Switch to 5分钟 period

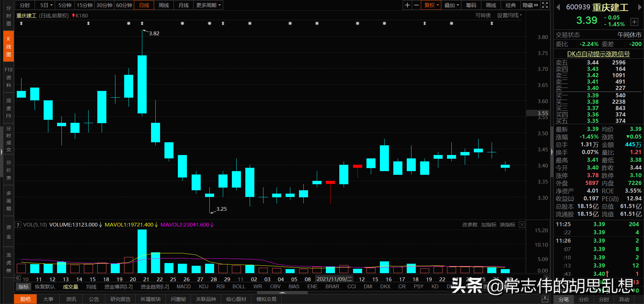pos(65,5)
